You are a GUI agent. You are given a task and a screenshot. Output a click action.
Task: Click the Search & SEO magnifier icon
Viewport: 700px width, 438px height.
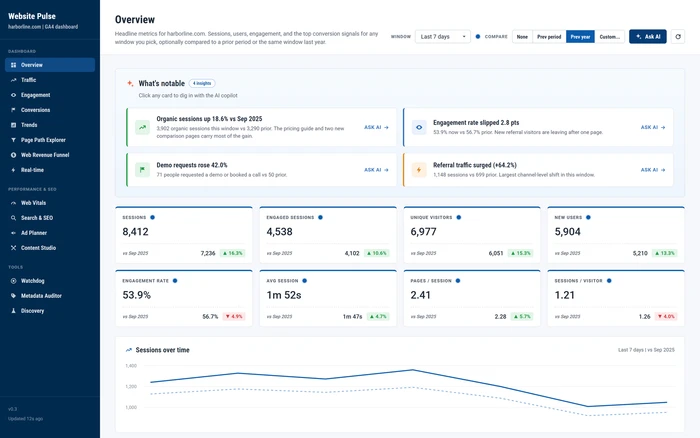pyautogui.click(x=13, y=218)
